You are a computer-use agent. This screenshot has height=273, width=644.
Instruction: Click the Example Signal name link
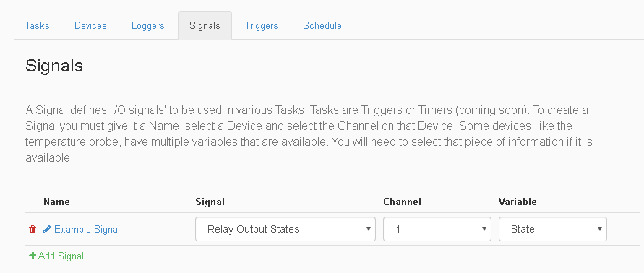pos(87,229)
